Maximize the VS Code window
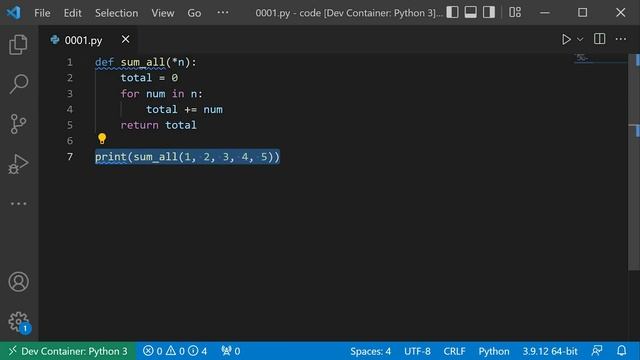640x360 pixels. pyautogui.click(x=582, y=12)
